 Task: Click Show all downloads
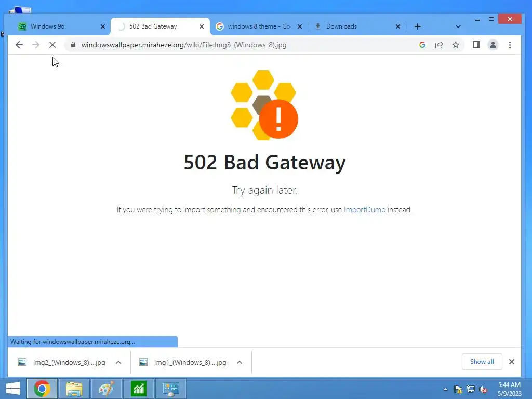pyautogui.click(x=482, y=362)
